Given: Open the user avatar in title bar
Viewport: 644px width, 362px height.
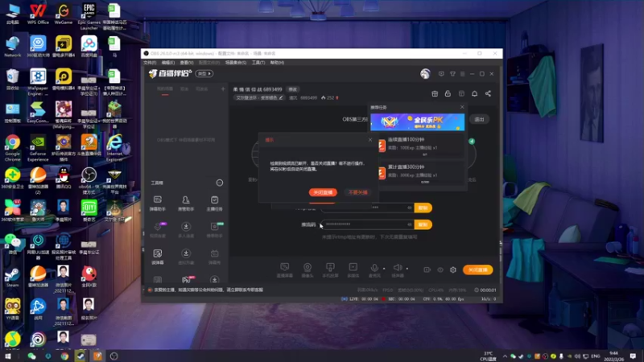Looking at the screenshot, I should [425, 74].
